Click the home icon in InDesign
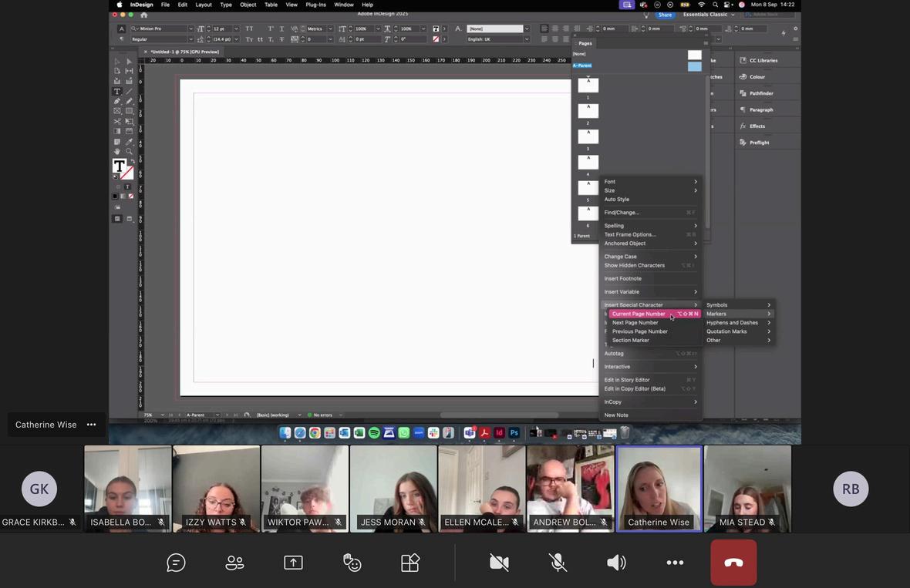 144,15
